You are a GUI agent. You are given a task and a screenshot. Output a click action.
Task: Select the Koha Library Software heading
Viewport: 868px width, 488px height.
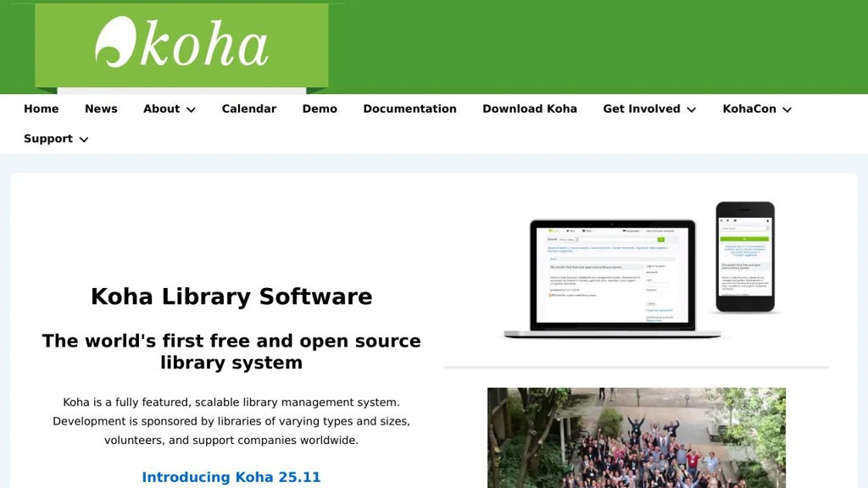tap(231, 297)
